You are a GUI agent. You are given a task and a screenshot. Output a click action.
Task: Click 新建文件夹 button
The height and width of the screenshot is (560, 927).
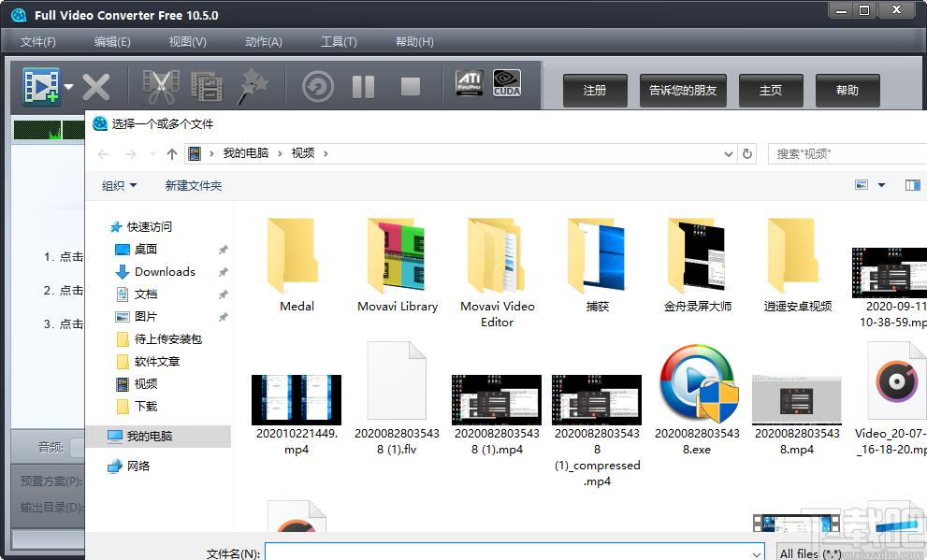pos(194,186)
